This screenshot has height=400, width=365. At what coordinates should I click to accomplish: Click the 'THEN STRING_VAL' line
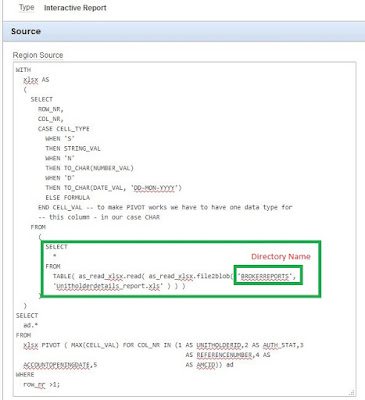tap(73, 149)
